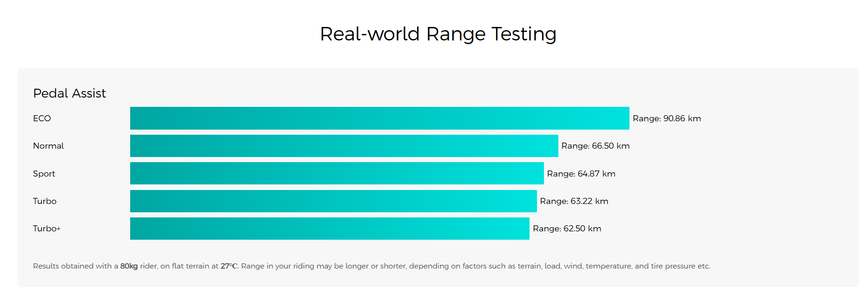This screenshot has width=868, height=308.
Task: Click the Normal mode label
Action: point(48,146)
